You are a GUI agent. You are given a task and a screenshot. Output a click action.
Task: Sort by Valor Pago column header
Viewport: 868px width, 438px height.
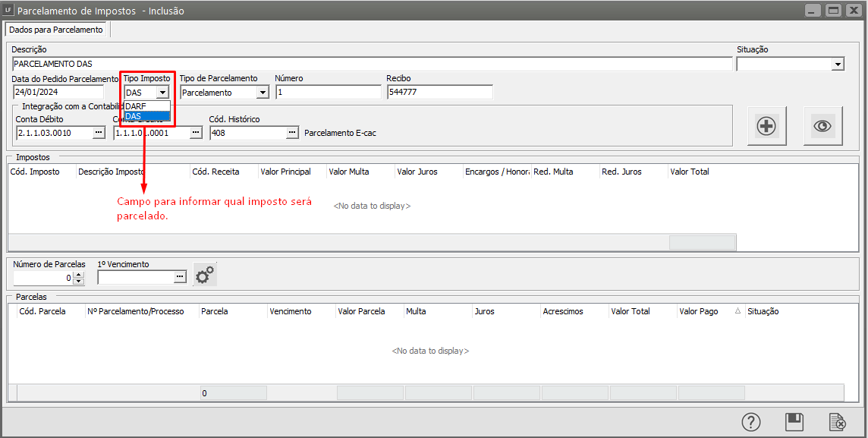(x=698, y=311)
